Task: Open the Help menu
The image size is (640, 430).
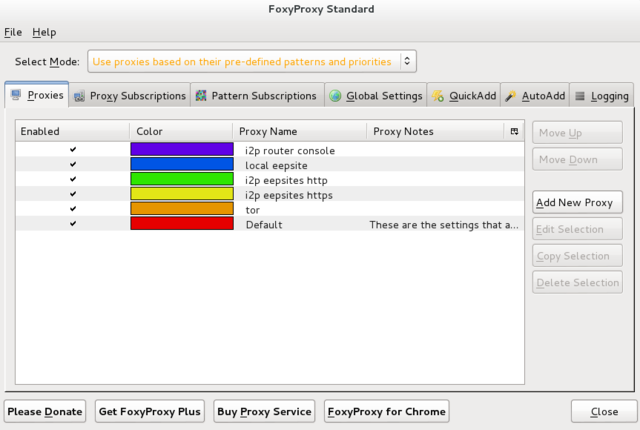Action: (44, 32)
